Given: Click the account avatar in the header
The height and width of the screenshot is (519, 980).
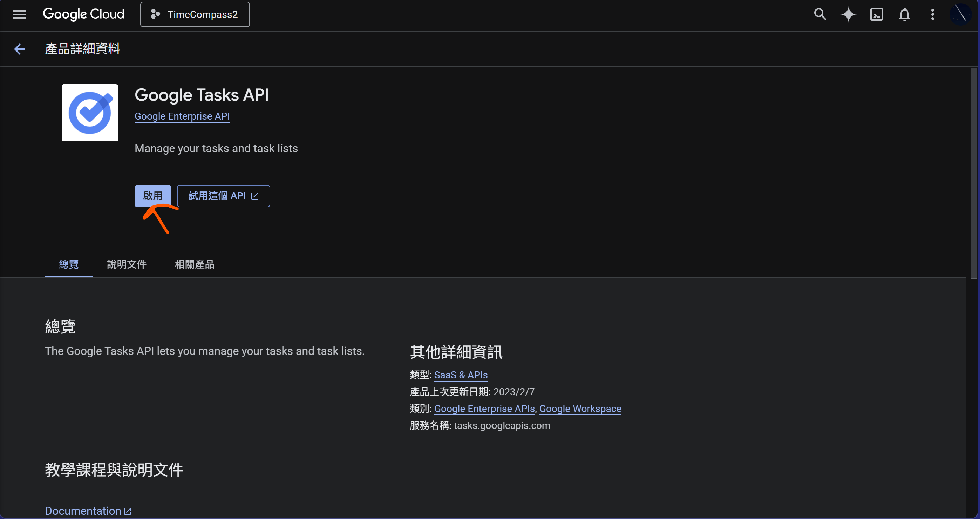Looking at the screenshot, I should pos(960,14).
